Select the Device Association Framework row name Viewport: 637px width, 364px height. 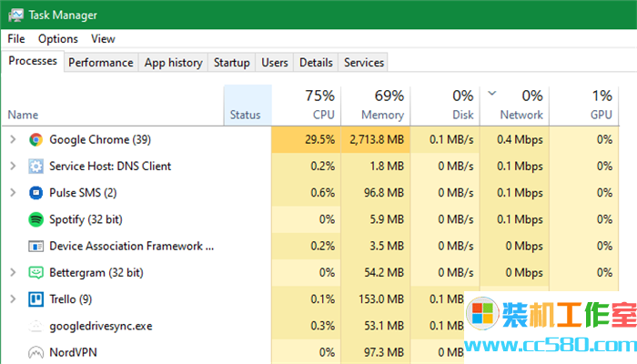click(x=132, y=247)
